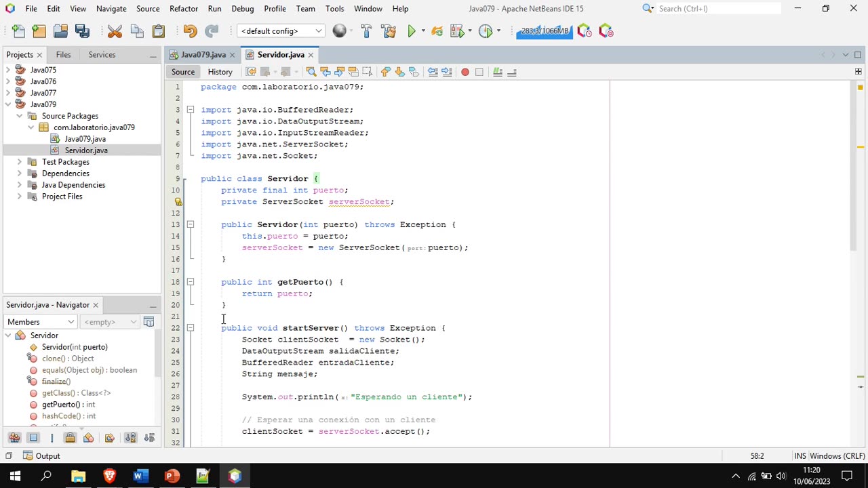The height and width of the screenshot is (488, 868).
Task: Click the first profiler snapshot icon after memory bar
Action: point(585,31)
